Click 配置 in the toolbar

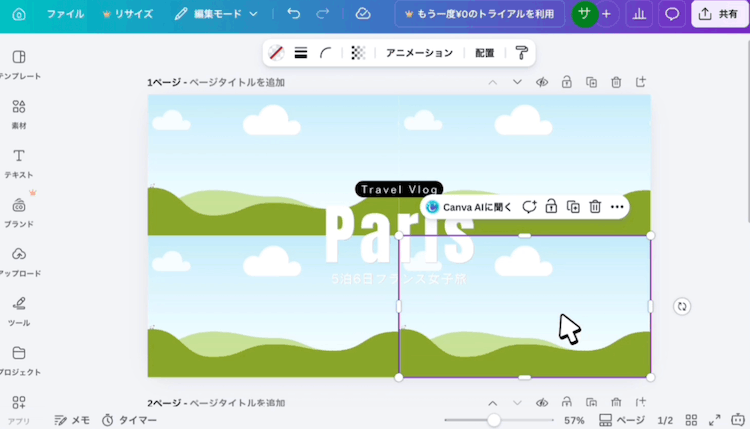coord(485,53)
